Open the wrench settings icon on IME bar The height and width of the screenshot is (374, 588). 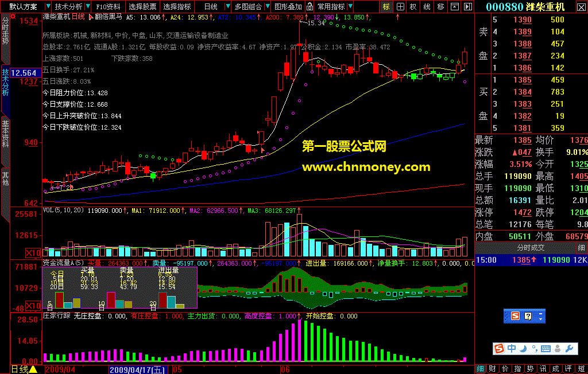569,349
